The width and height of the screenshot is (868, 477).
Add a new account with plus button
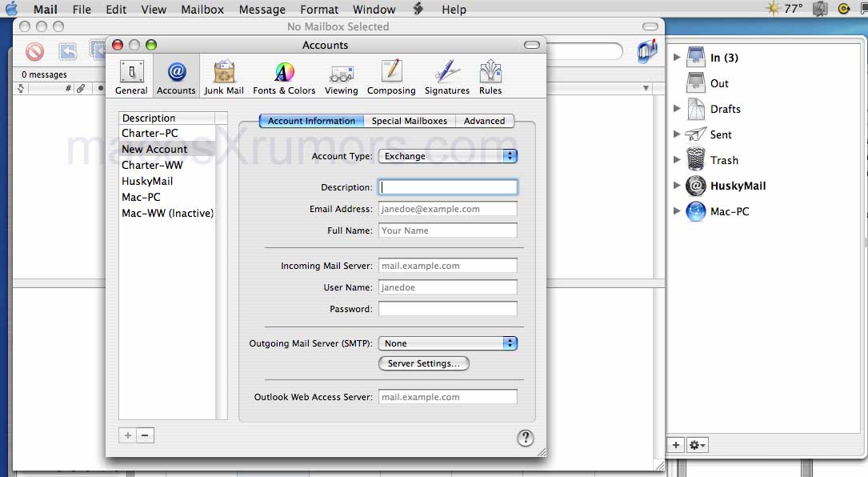[x=128, y=435]
